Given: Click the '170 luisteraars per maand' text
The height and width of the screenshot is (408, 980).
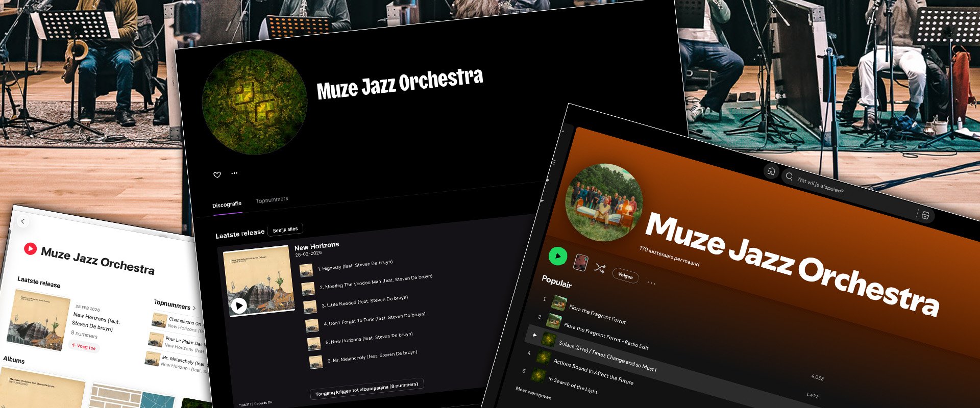Looking at the screenshot, I should tap(669, 257).
